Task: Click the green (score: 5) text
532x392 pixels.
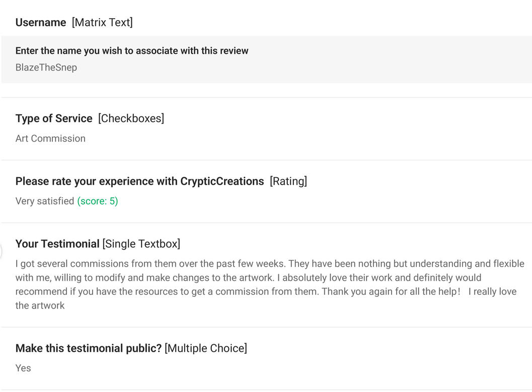Action: [x=98, y=201]
